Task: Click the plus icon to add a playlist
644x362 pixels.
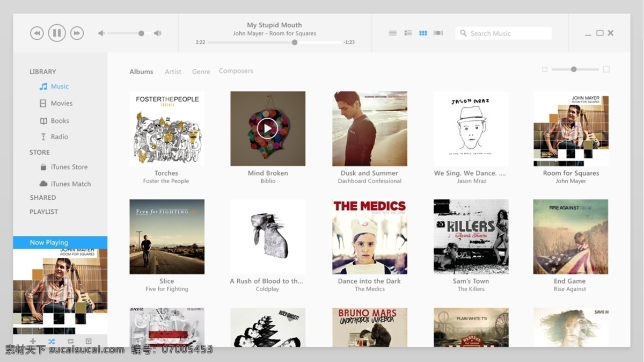Action: click(33, 342)
